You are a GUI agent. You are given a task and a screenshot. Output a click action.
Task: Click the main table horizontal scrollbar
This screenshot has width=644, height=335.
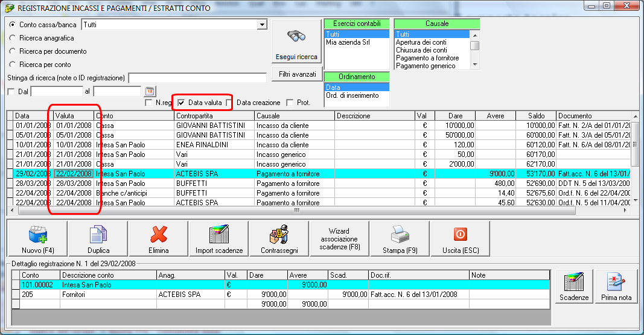(296, 210)
